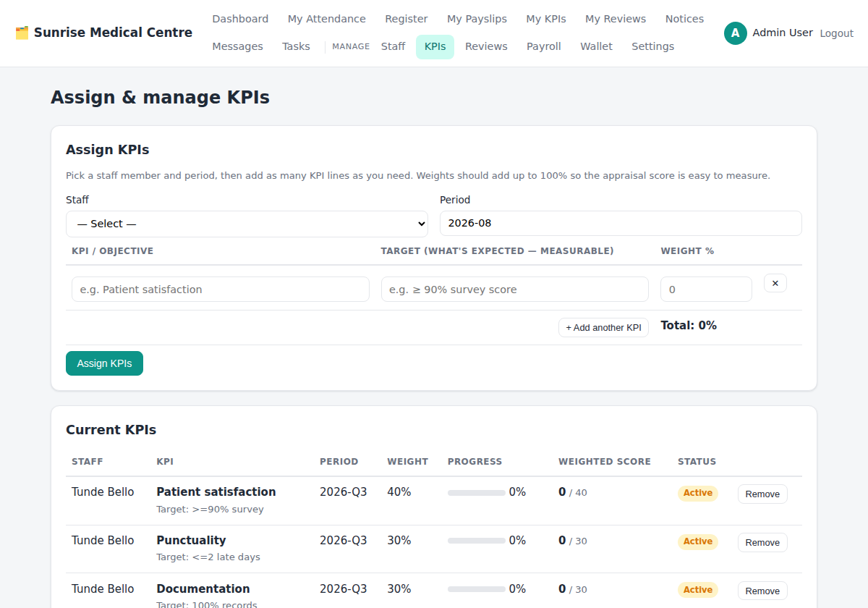The height and width of the screenshot is (608, 868).
Task: Click the Documentation progress bar
Action: tap(477, 589)
